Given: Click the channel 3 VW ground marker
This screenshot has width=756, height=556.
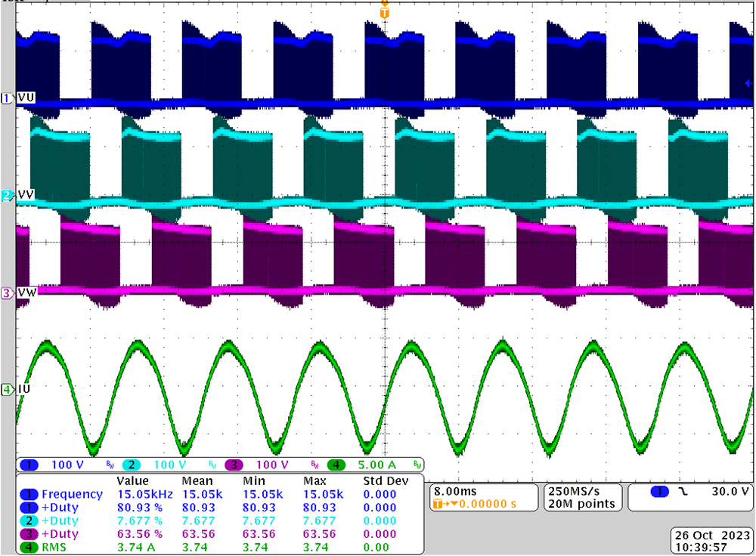Looking at the screenshot, I should point(8,292).
